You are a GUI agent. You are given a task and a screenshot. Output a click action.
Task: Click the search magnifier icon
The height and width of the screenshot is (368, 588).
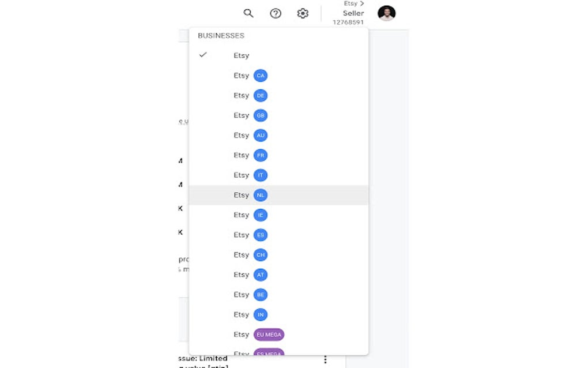[x=248, y=13]
